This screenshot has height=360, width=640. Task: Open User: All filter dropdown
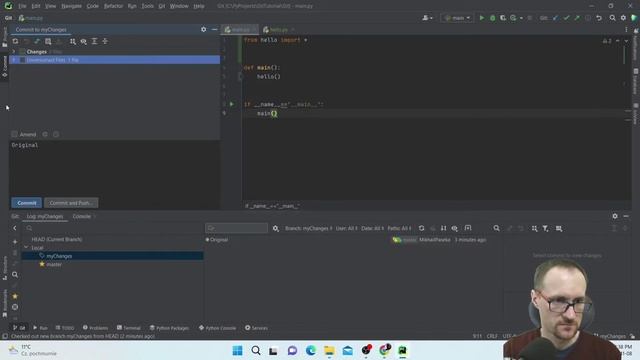pyautogui.click(x=347, y=229)
